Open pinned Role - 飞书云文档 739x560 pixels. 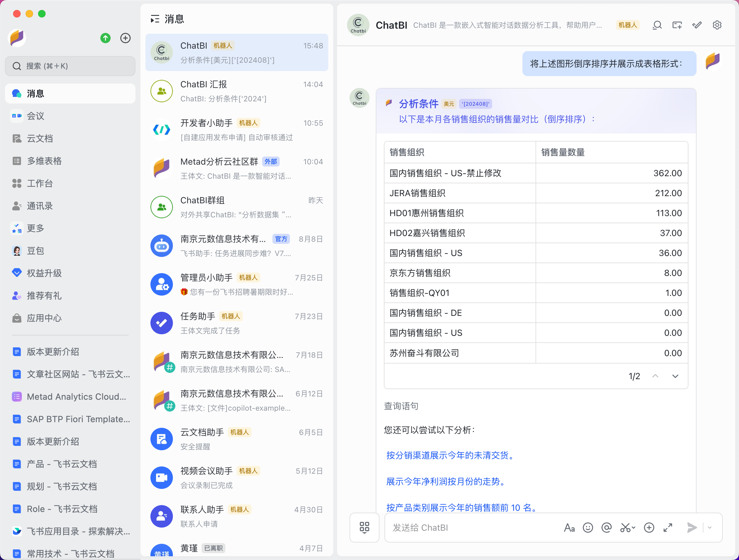tap(70, 509)
